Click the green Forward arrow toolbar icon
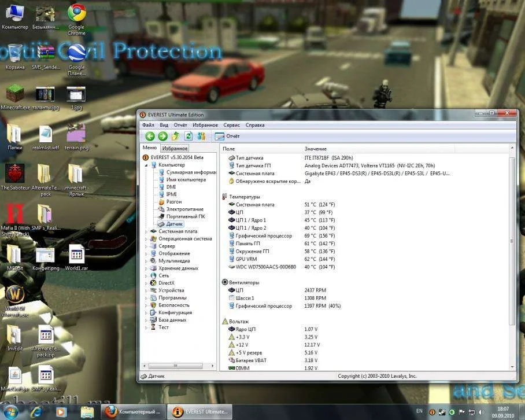Image resolution: width=525 pixels, height=420 pixels. [162, 136]
